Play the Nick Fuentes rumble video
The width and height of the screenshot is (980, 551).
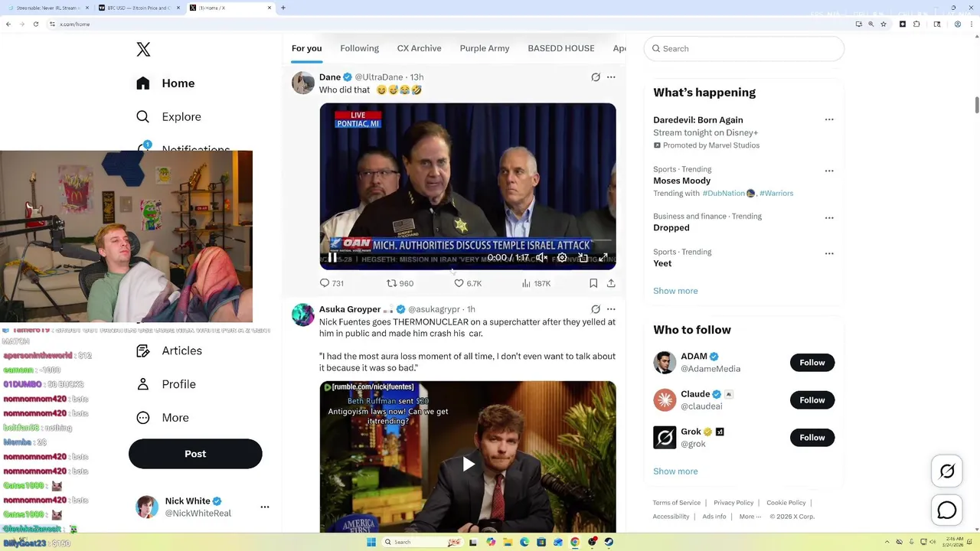click(468, 464)
